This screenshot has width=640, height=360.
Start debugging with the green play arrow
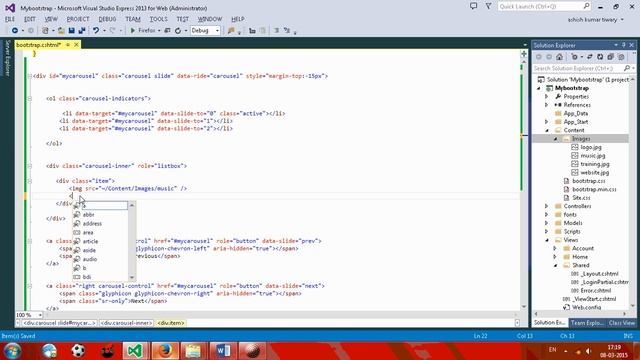pos(133,31)
